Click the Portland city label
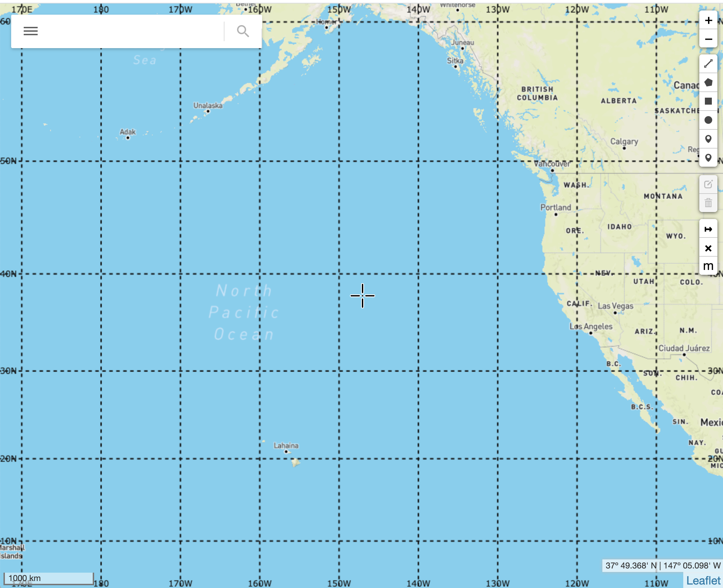The width and height of the screenshot is (723, 588). (556, 207)
